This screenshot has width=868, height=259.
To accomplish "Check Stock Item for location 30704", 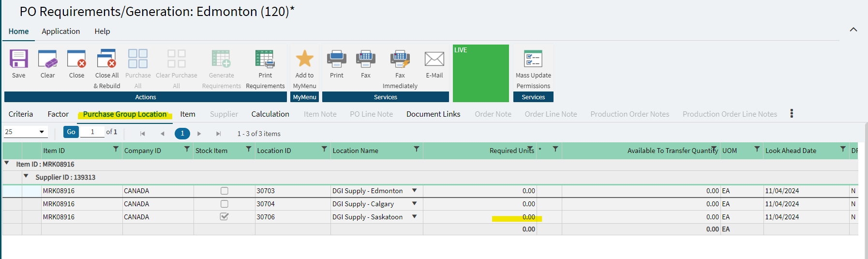I will tap(224, 204).
